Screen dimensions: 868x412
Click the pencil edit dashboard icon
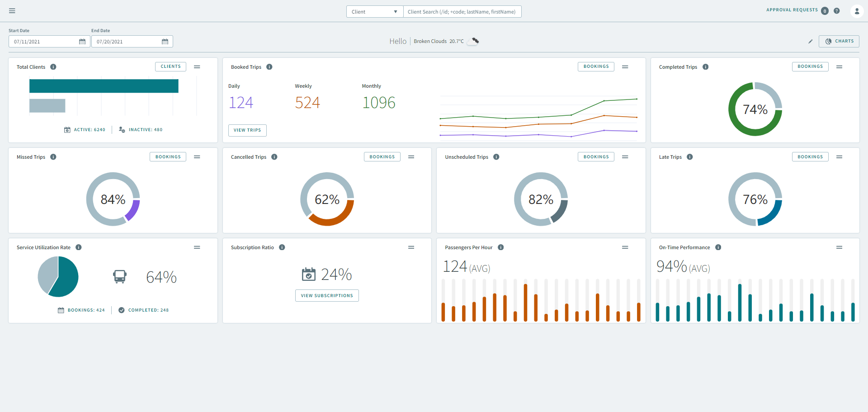point(811,42)
